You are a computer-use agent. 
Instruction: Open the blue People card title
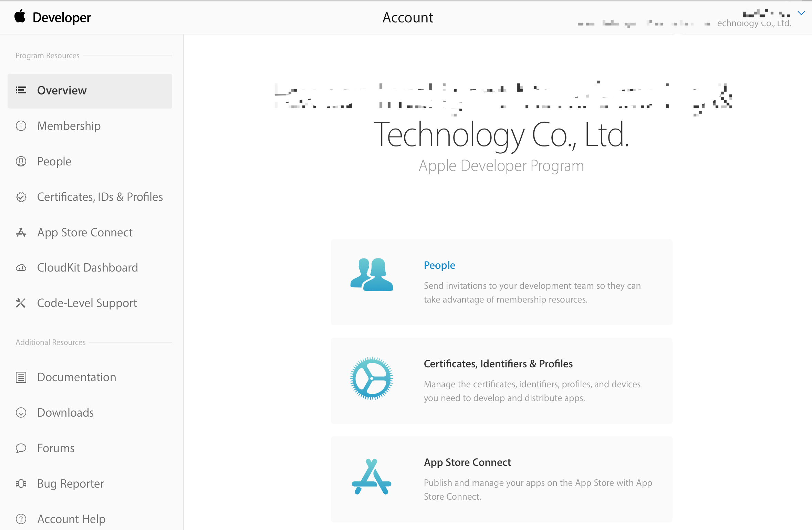[439, 265]
